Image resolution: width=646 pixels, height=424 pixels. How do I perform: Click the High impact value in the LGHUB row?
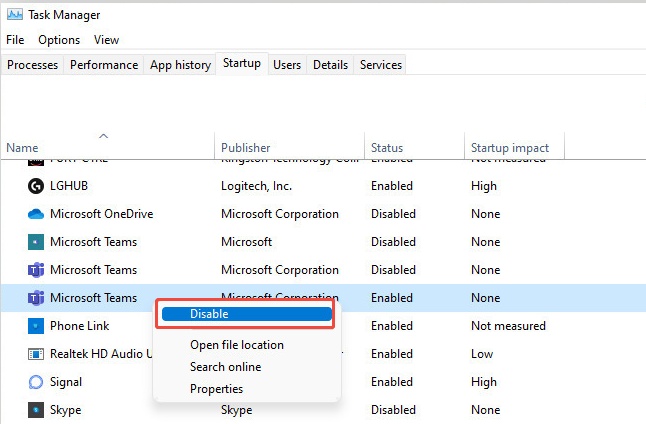click(x=484, y=186)
